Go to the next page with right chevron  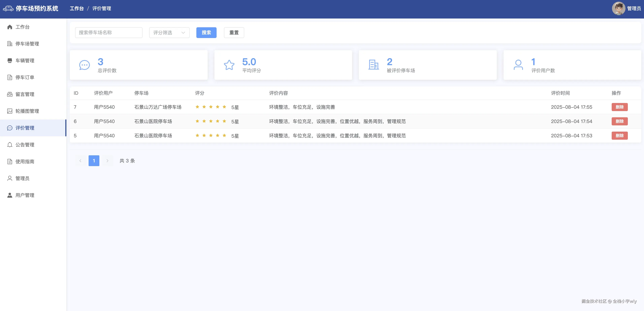point(107,161)
